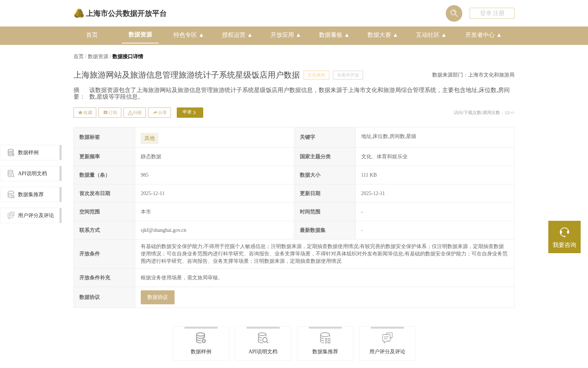Expand 开发者中心 menu
This screenshot has height=368, width=588.
click(x=483, y=35)
